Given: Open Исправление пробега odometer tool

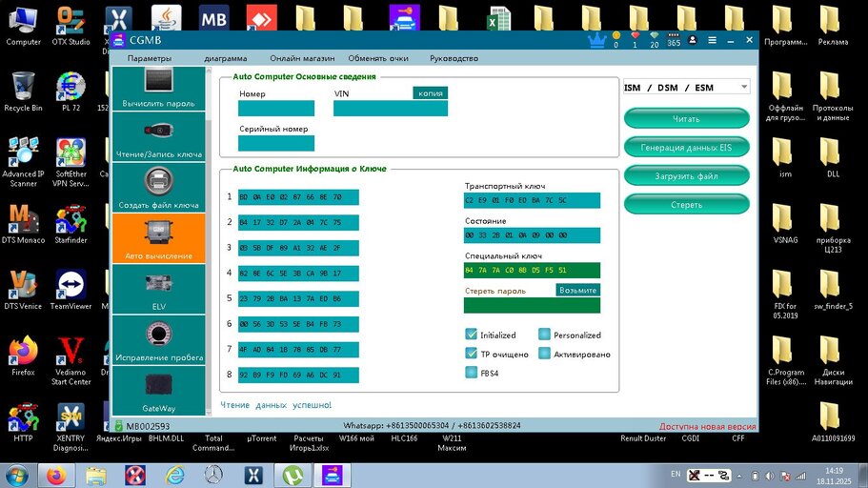Looking at the screenshot, I should 158,340.
